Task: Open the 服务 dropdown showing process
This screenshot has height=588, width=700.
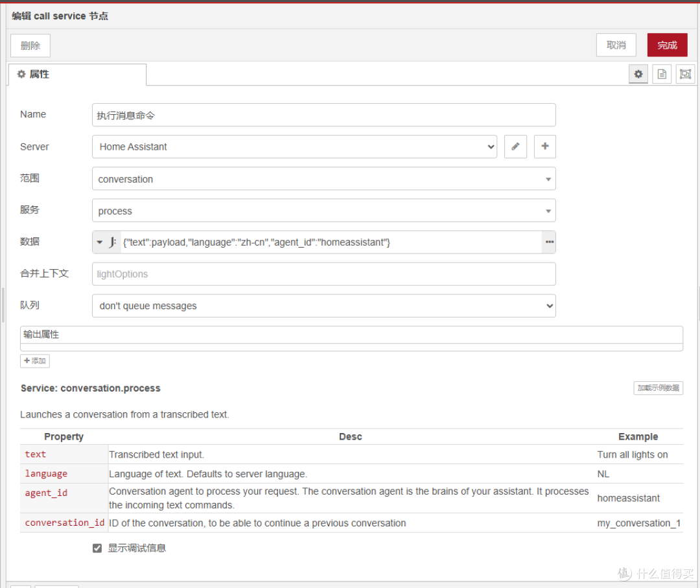Action: click(323, 210)
